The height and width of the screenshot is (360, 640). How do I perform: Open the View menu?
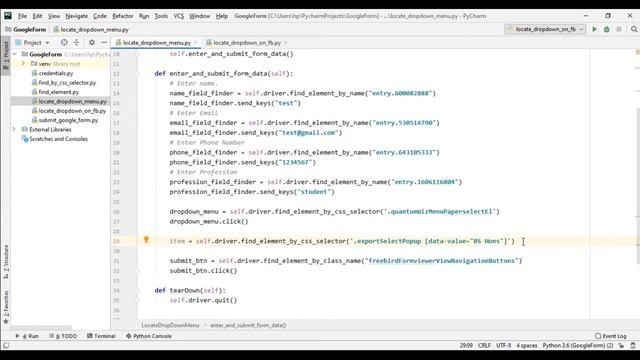click(x=53, y=16)
